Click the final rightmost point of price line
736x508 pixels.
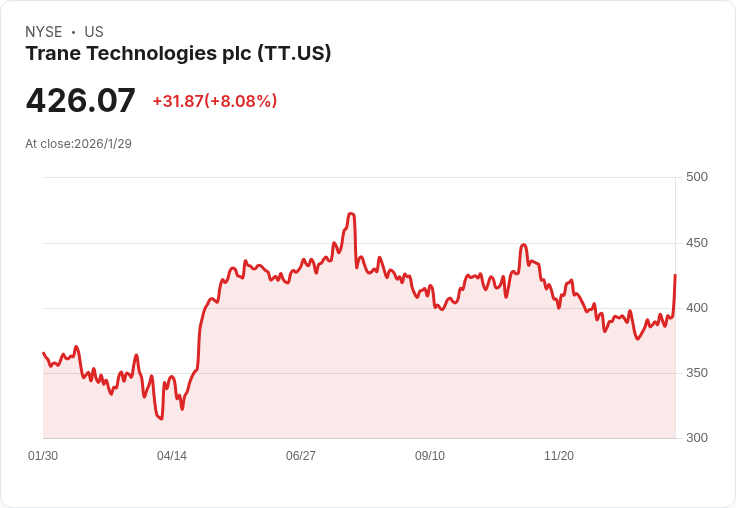point(675,275)
